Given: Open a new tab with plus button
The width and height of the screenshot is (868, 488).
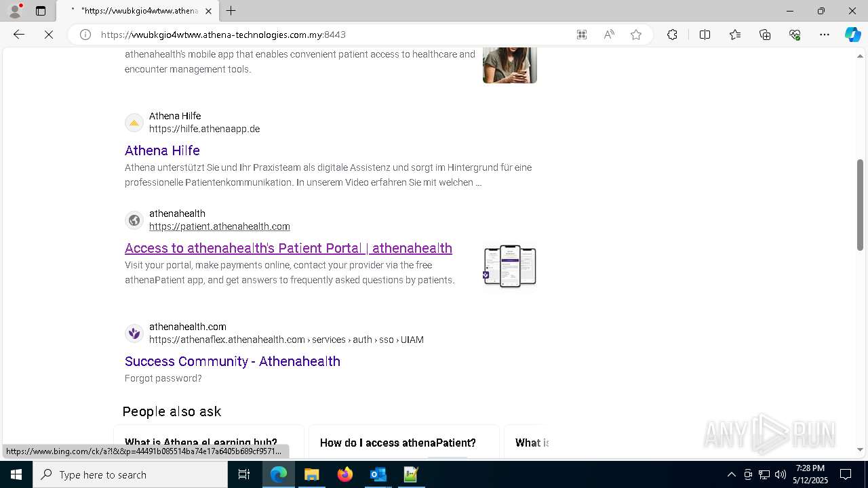Looking at the screenshot, I should 231,11.
